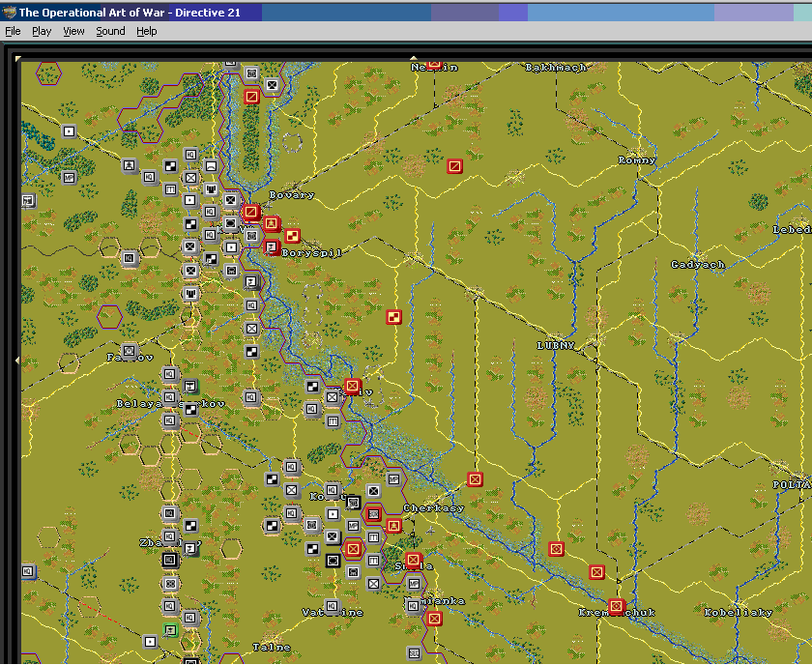Select the red infantry unit at Kaniv
Viewport: 812px width, 665px height.
(353, 386)
